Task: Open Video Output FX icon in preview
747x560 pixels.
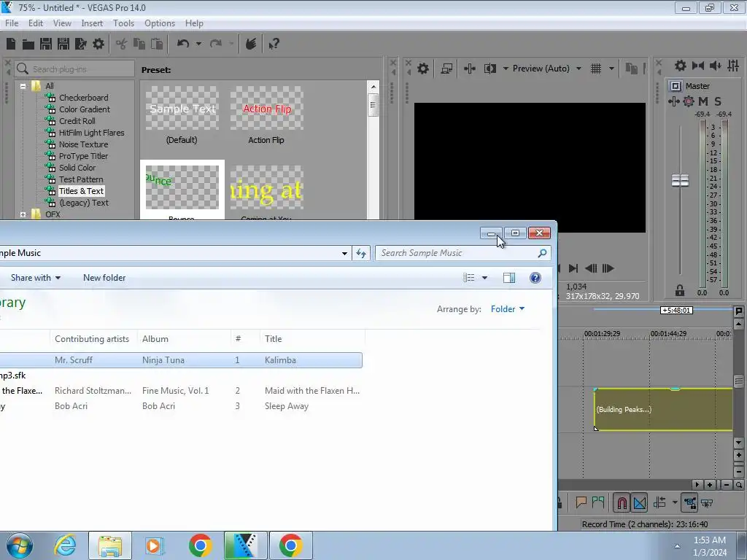Action: (469, 69)
